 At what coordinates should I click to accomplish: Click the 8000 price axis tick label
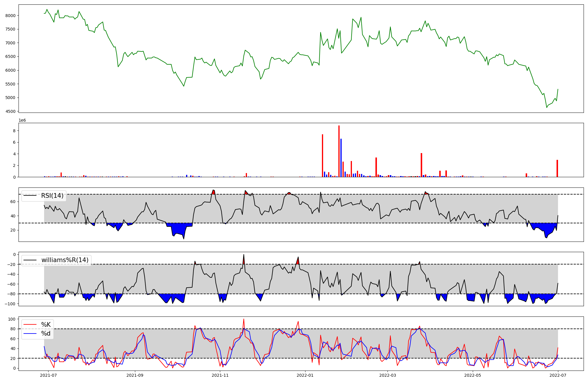pyautogui.click(x=11, y=16)
